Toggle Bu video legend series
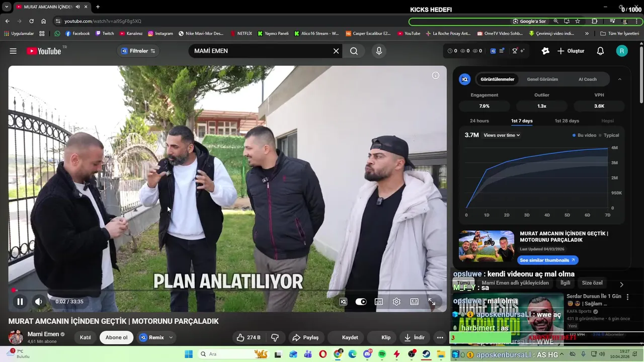The width and height of the screenshot is (644, 362). [584, 135]
